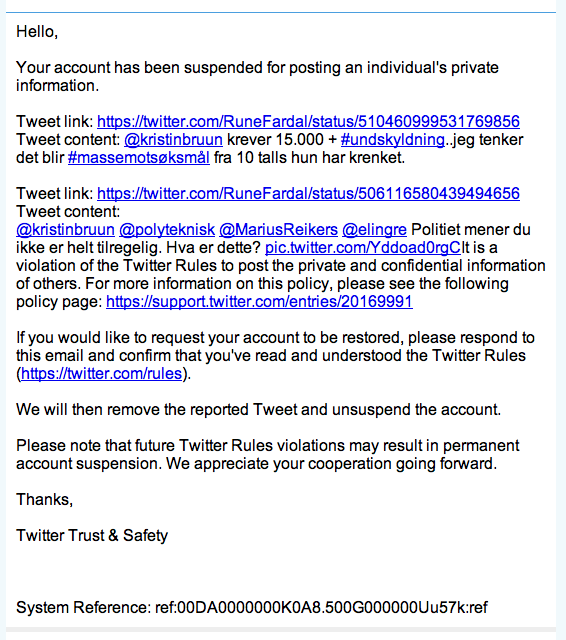Click the 'Please note that future Twitter Rules' paragraph

tap(268, 454)
